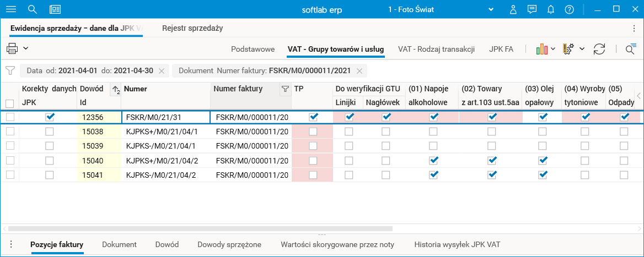Open the user account icon
The width and height of the screenshot is (644, 257).
click(x=513, y=9)
